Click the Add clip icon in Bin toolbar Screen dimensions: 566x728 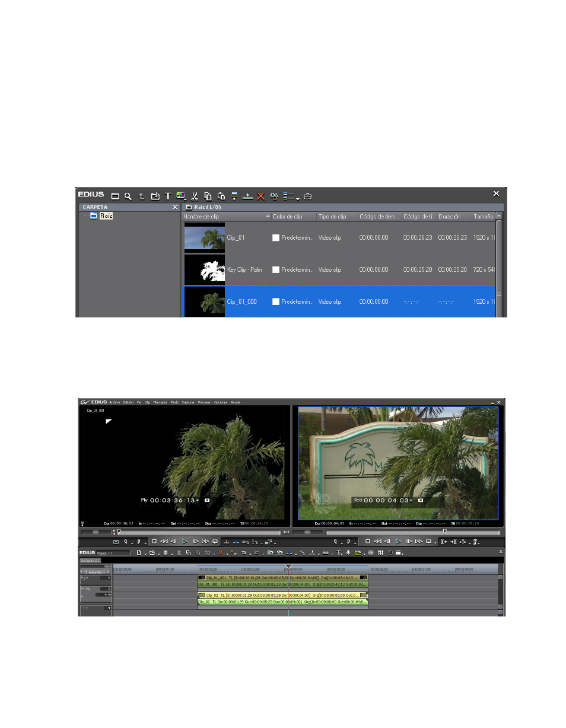[x=155, y=196]
